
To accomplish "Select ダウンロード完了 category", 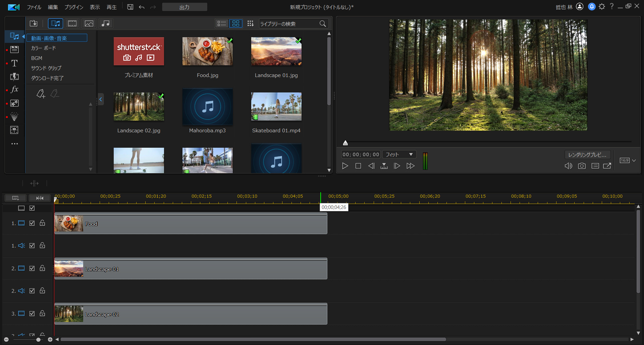I will point(47,78).
